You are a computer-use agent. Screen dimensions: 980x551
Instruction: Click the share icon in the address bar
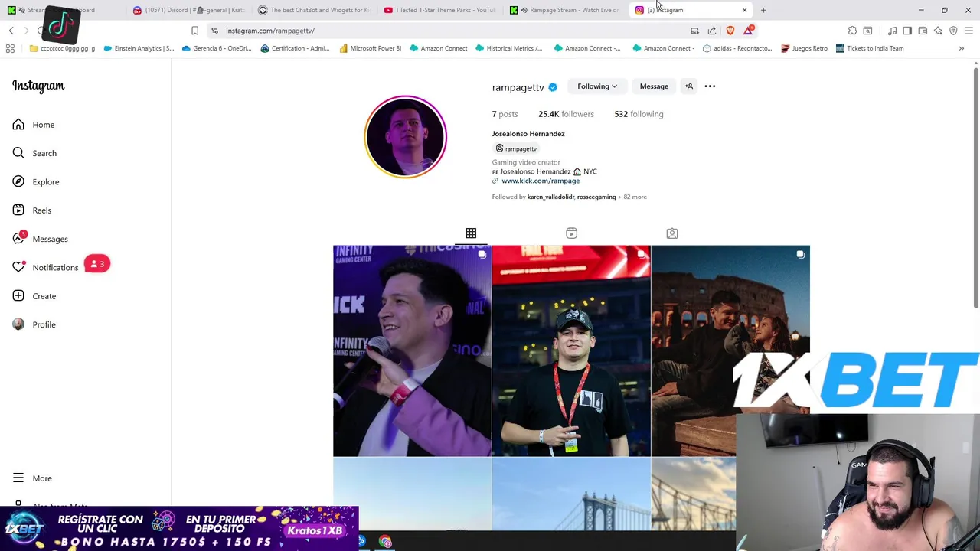tap(712, 31)
